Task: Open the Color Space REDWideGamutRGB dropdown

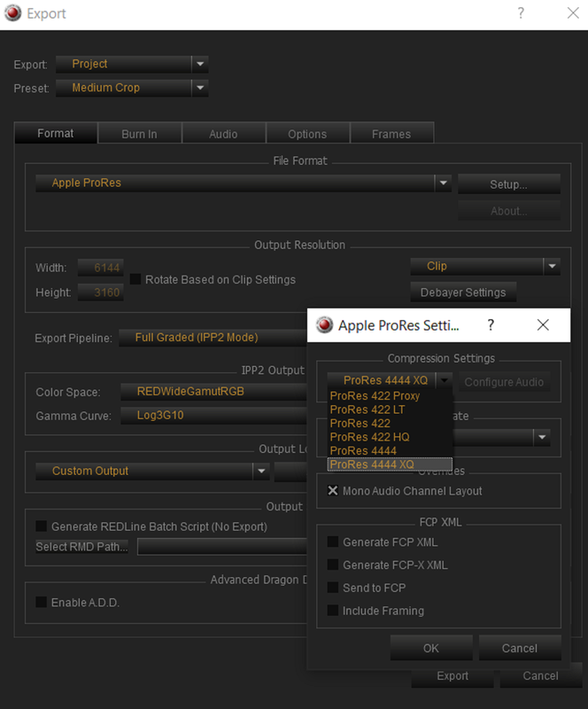Action: (x=213, y=392)
